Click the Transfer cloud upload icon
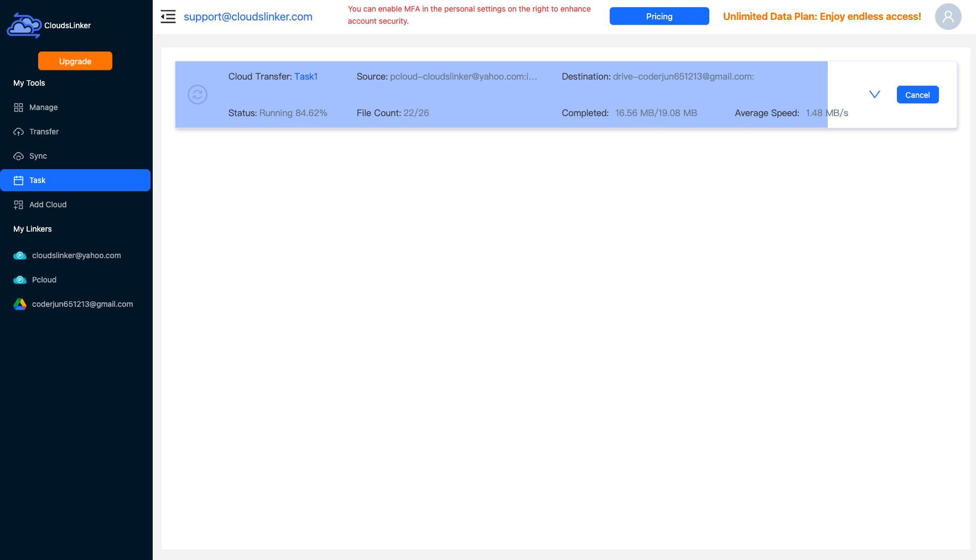 click(18, 132)
